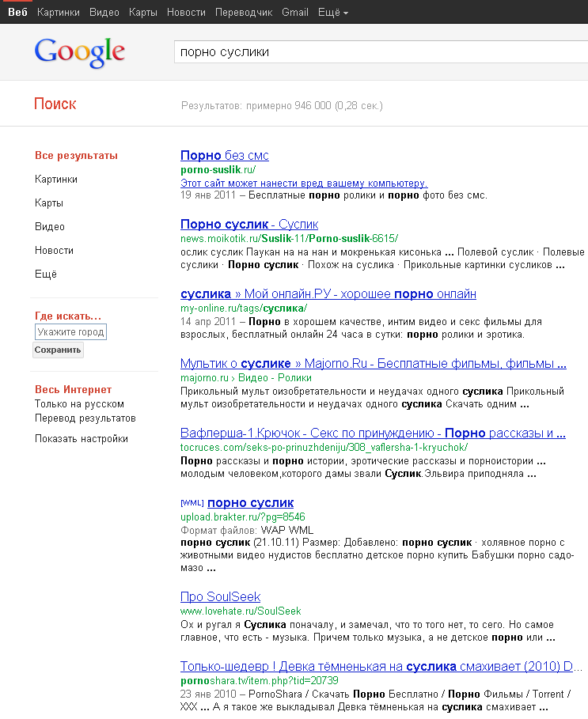Expand Показать настройки
The width and height of the screenshot is (588, 719).
[x=82, y=439]
